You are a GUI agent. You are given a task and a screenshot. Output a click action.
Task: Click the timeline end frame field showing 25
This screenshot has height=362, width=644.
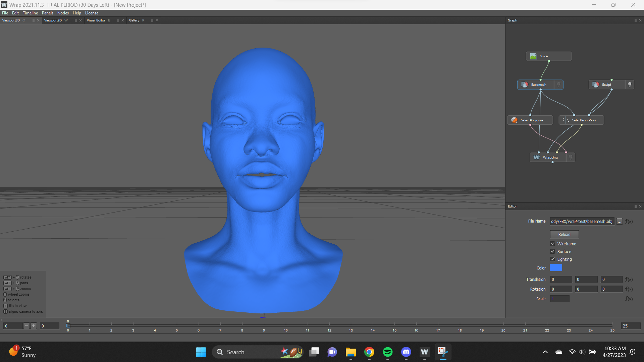coord(631,326)
